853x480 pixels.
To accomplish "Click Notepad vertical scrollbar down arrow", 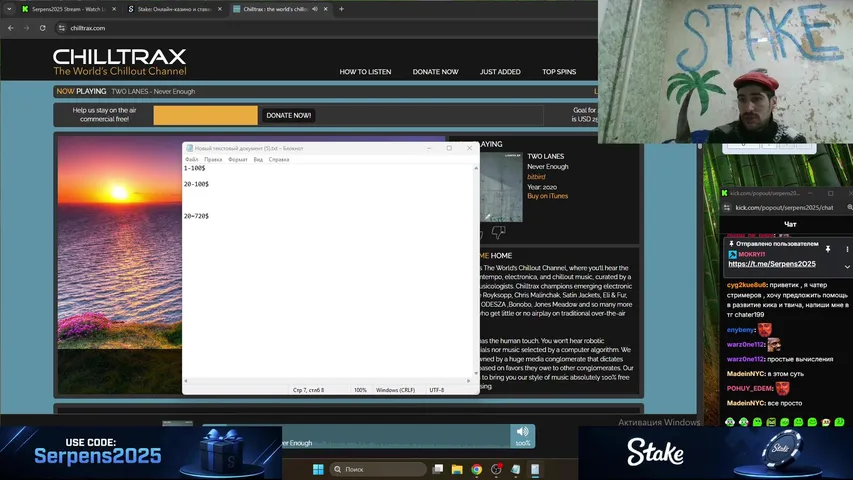I will (x=476, y=373).
